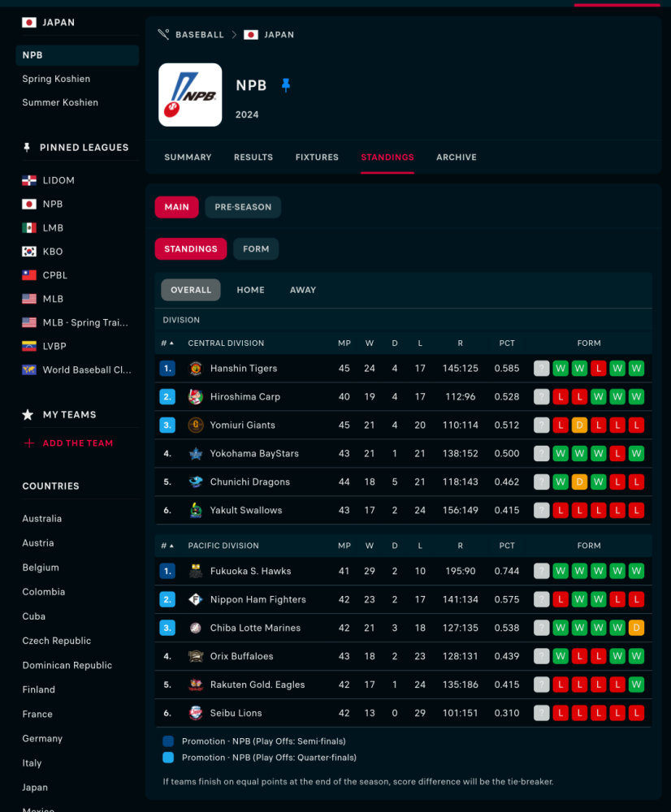This screenshot has height=812, width=671.
Task: Click the Hanshin Tigers team logo
Action: [x=195, y=368]
